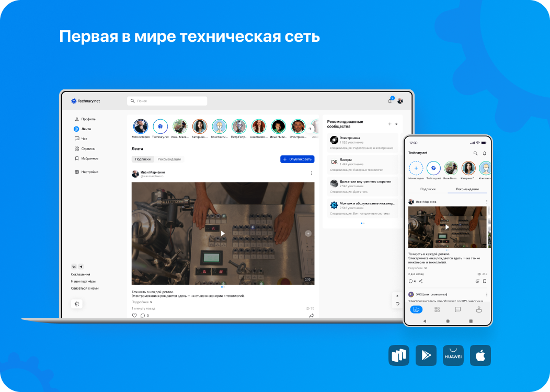
Task: Click the Huawei AppGallery store badge
Action: (x=453, y=355)
